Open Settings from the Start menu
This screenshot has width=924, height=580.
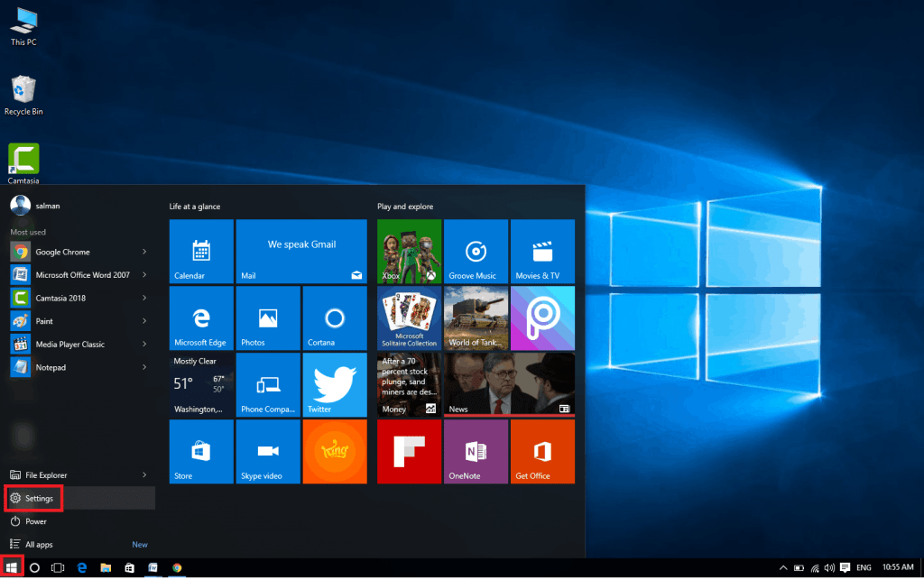click(36, 498)
